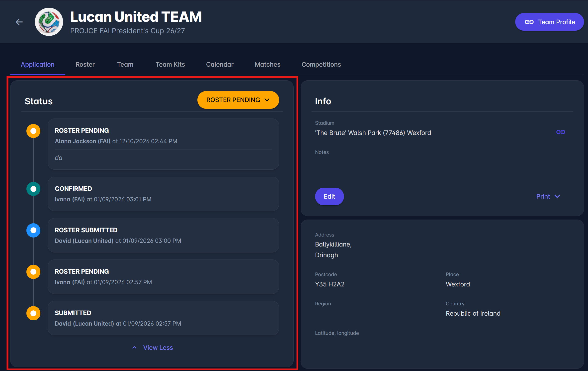This screenshot has height=371, width=588.
Task: Click the teal CONFIRMED timeline marker
Action: [33, 189]
